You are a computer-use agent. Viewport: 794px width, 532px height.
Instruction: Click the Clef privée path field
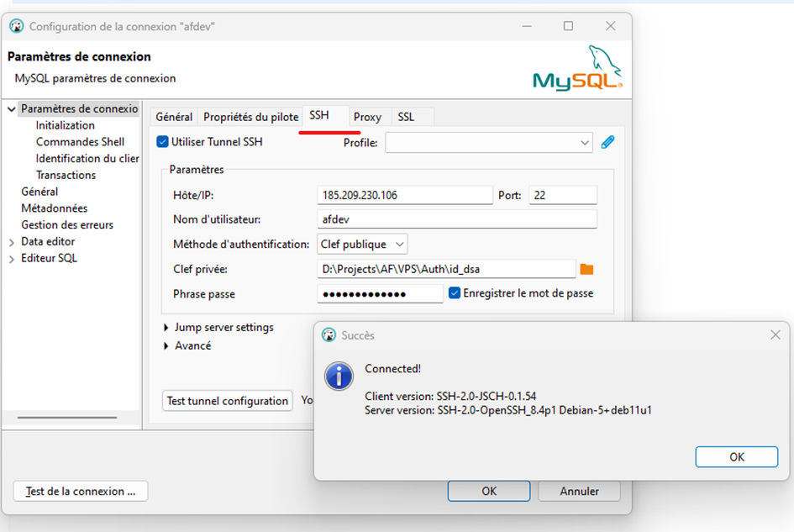pos(446,269)
